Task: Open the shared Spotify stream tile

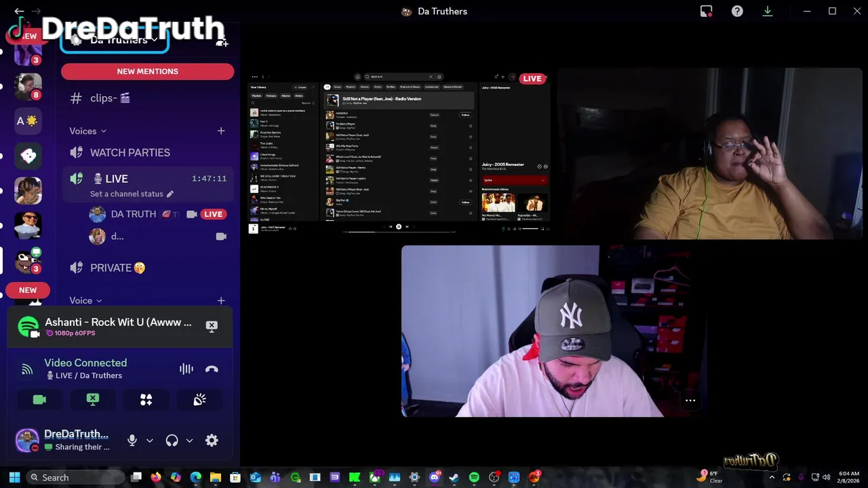Action: 399,154
